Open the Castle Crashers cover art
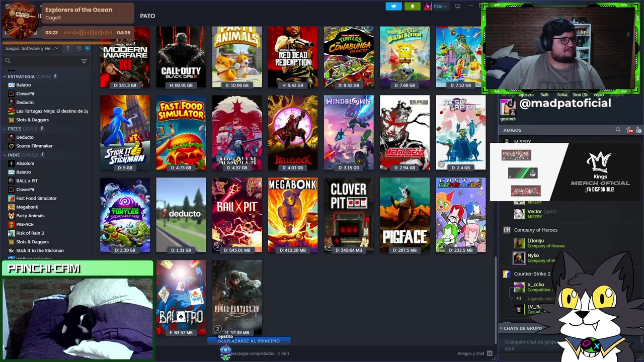644x362 pixels. point(461,215)
